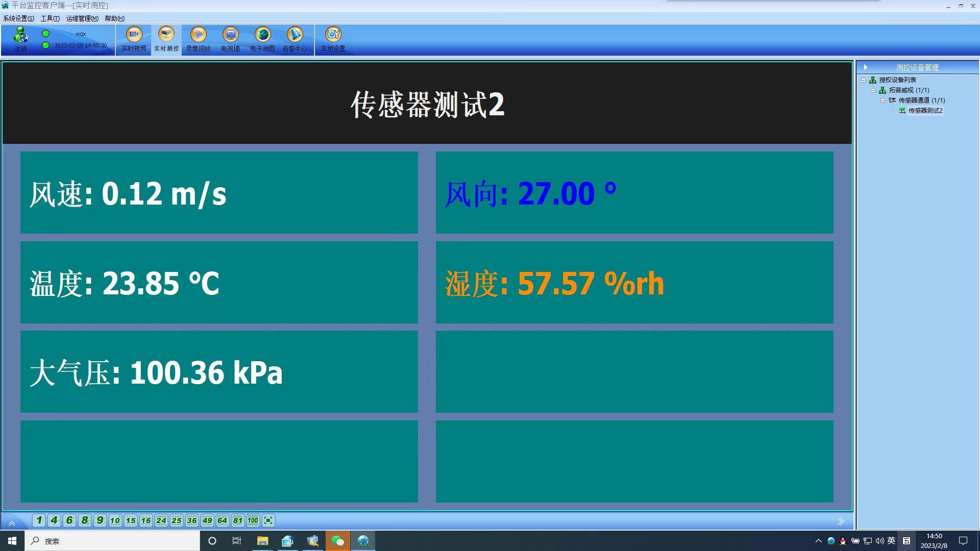Switch to the 16-pane layout
This screenshot has height=551, width=980.
click(x=146, y=520)
